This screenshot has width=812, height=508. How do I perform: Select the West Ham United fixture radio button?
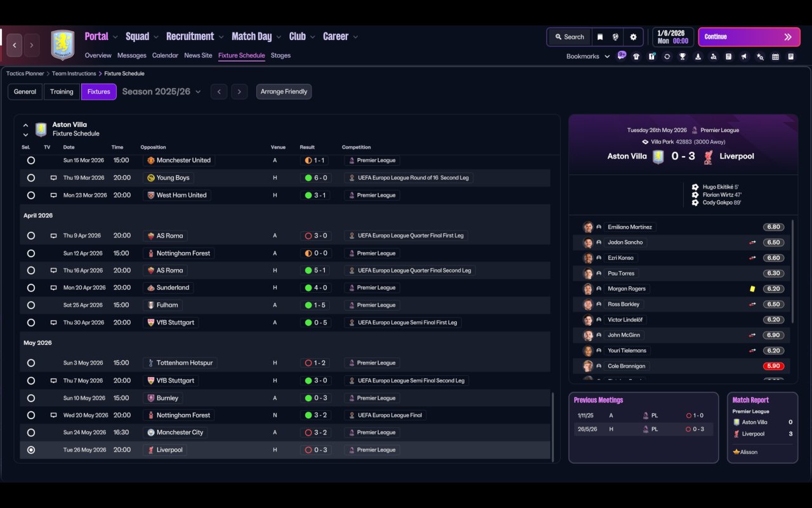pyautogui.click(x=30, y=196)
